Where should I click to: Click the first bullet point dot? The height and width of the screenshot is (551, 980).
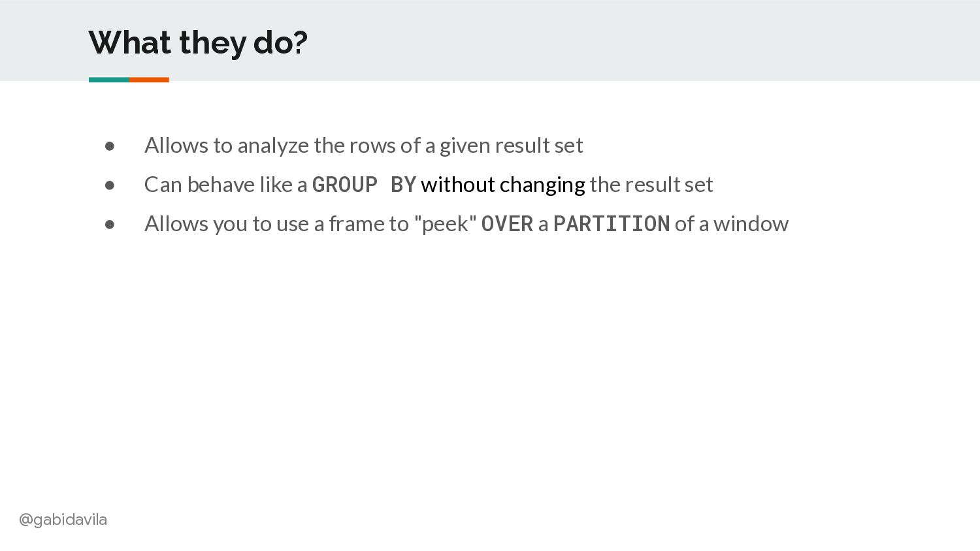(110, 146)
